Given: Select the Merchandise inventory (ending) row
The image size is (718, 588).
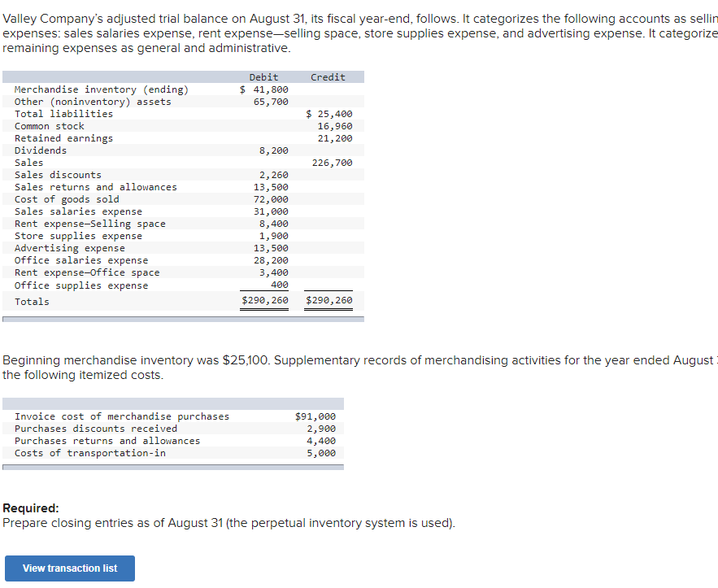Looking at the screenshot, I should coord(98,89).
